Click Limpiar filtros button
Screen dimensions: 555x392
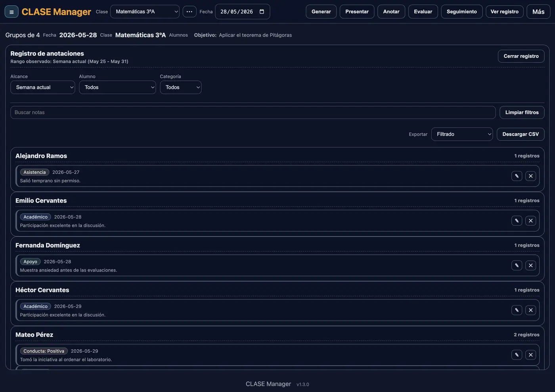(522, 113)
